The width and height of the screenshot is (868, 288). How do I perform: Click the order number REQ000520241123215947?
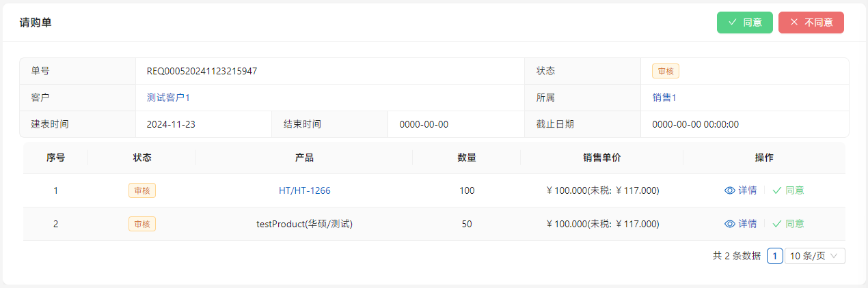point(202,71)
